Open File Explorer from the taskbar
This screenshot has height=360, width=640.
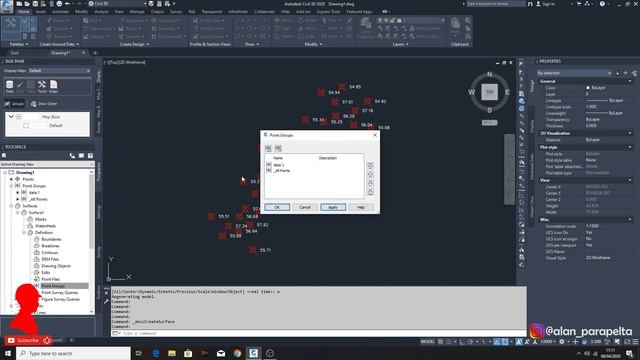pyautogui.click(x=172, y=353)
